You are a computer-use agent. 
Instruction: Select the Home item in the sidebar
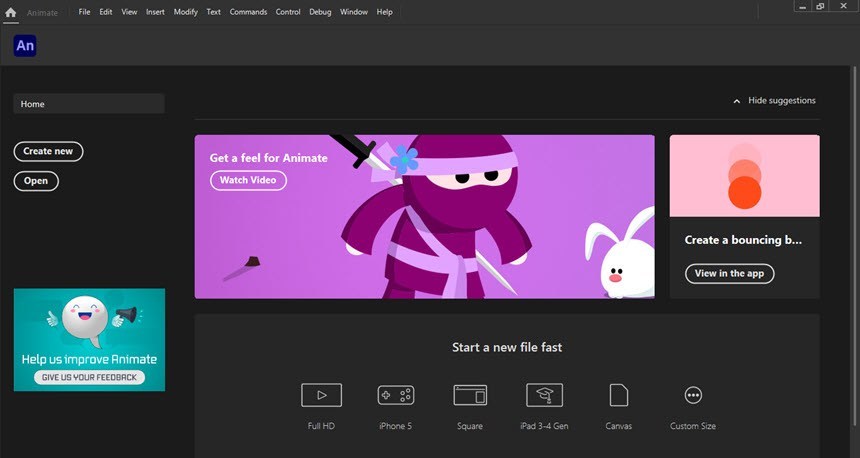[x=89, y=104]
